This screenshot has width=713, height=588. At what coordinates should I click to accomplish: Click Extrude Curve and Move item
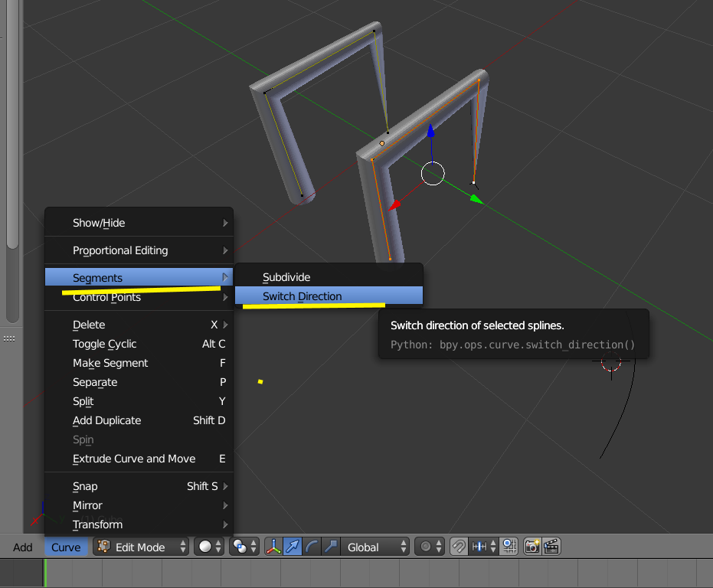click(139, 459)
